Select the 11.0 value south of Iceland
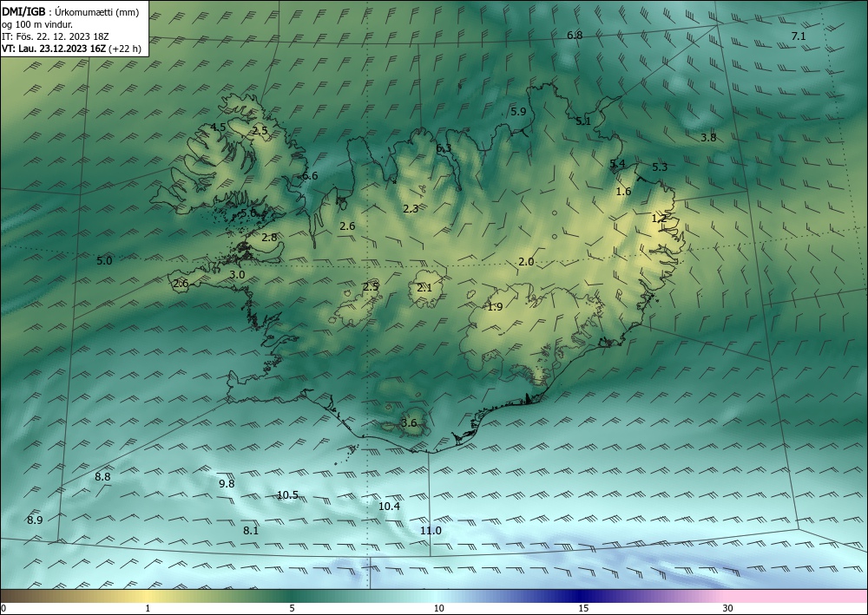 [x=431, y=530]
